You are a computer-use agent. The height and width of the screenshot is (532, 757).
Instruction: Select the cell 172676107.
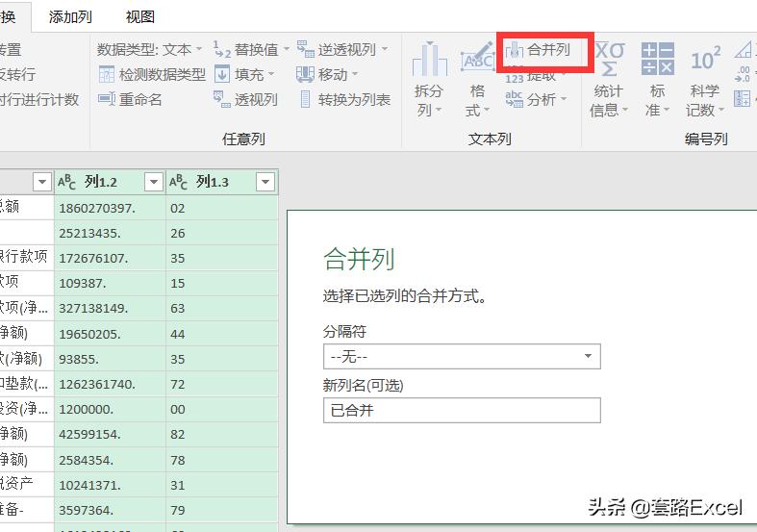tap(110, 258)
